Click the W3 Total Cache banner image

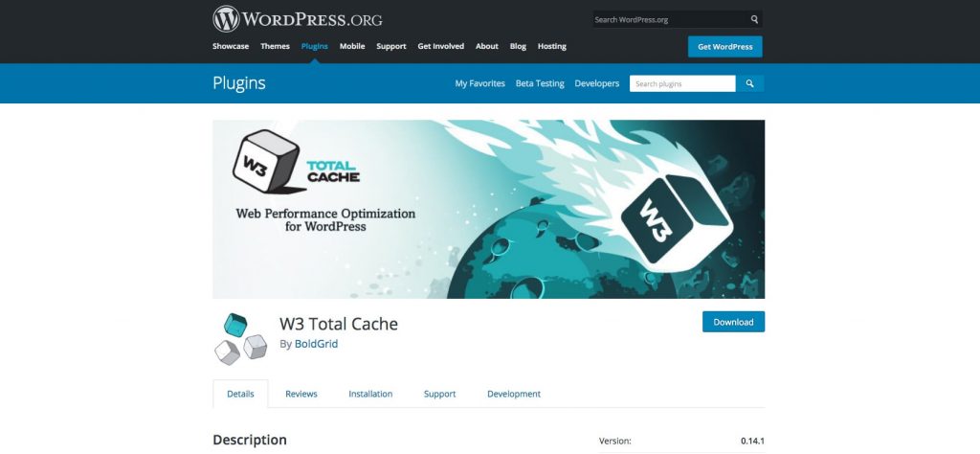(489, 209)
